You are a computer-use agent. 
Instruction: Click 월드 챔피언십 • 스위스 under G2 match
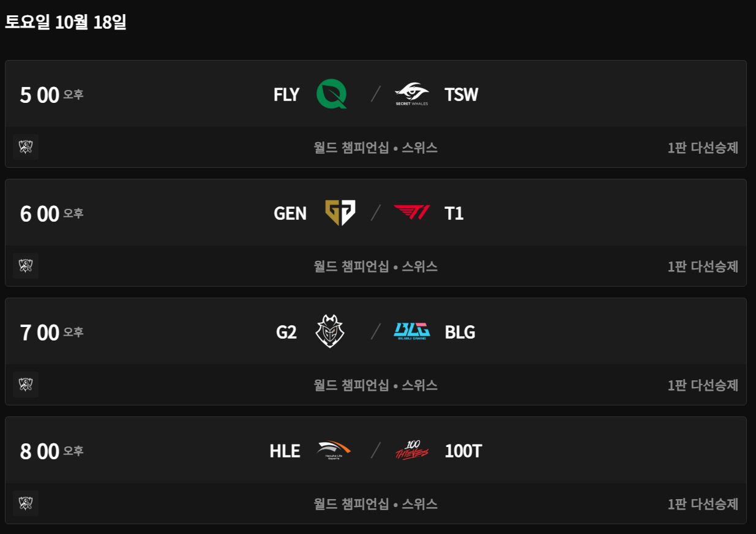click(375, 385)
